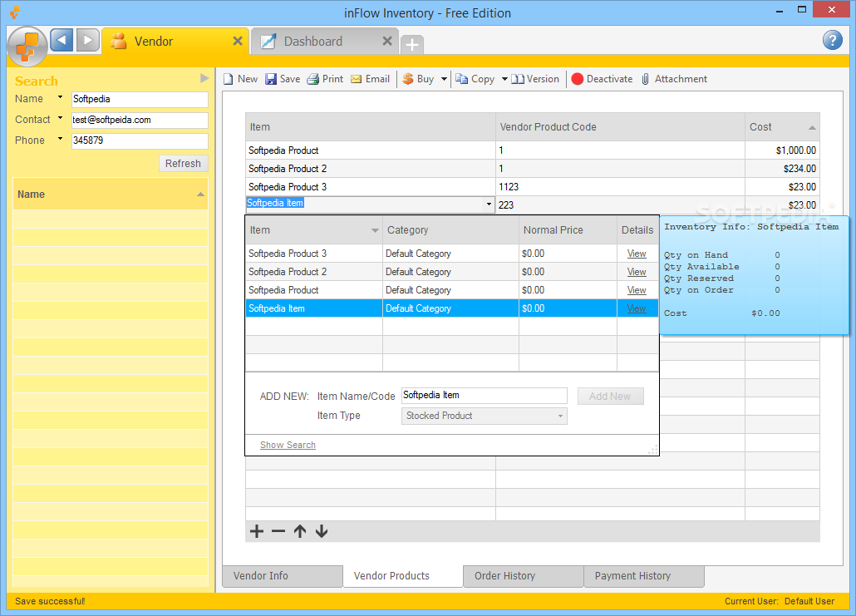Choose Softpedia Product 3 from the item list
The image size is (856, 616).
pyautogui.click(x=314, y=254)
